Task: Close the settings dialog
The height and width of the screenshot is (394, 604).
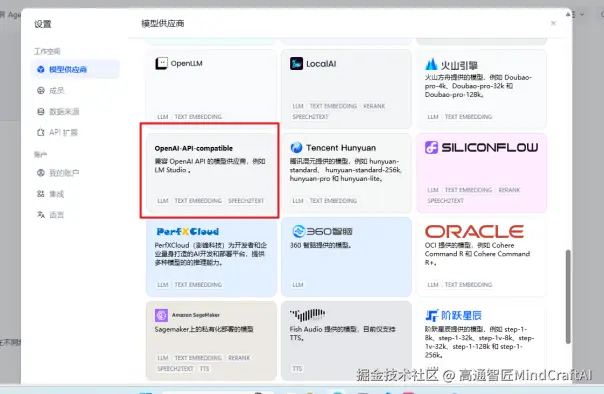Action: (x=554, y=23)
